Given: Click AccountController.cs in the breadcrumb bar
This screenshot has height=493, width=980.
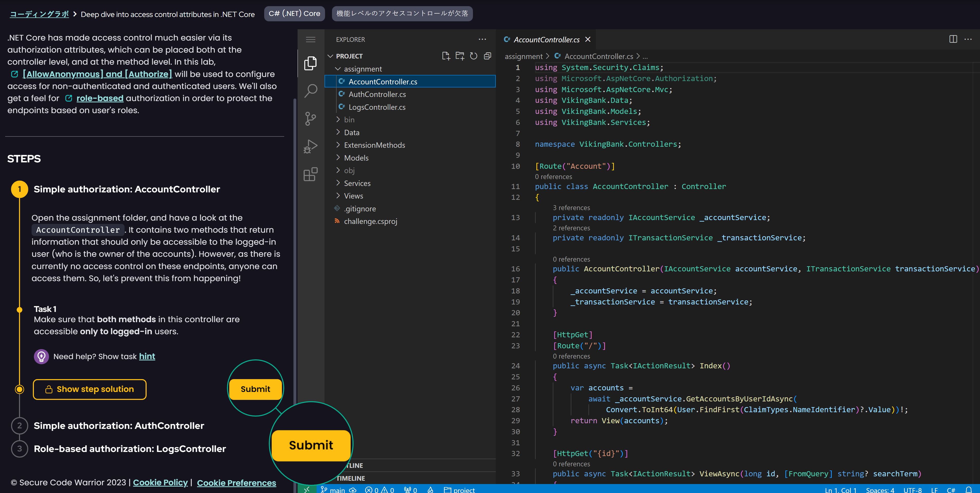Looking at the screenshot, I should [x=598, y=56].
